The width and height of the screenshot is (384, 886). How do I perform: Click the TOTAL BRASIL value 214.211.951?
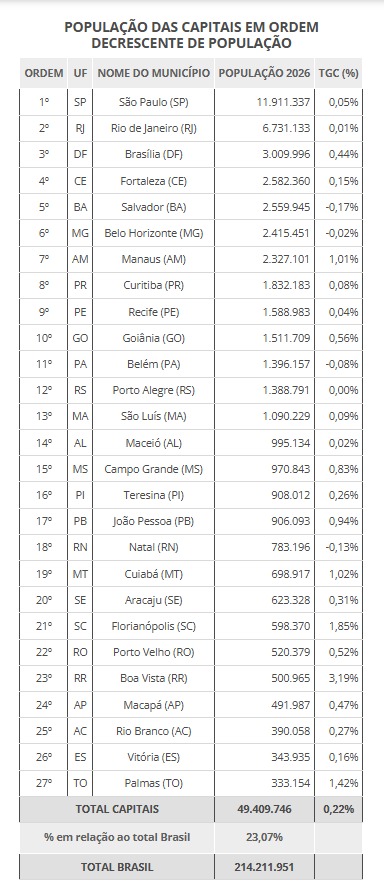(x=264, y=867)
